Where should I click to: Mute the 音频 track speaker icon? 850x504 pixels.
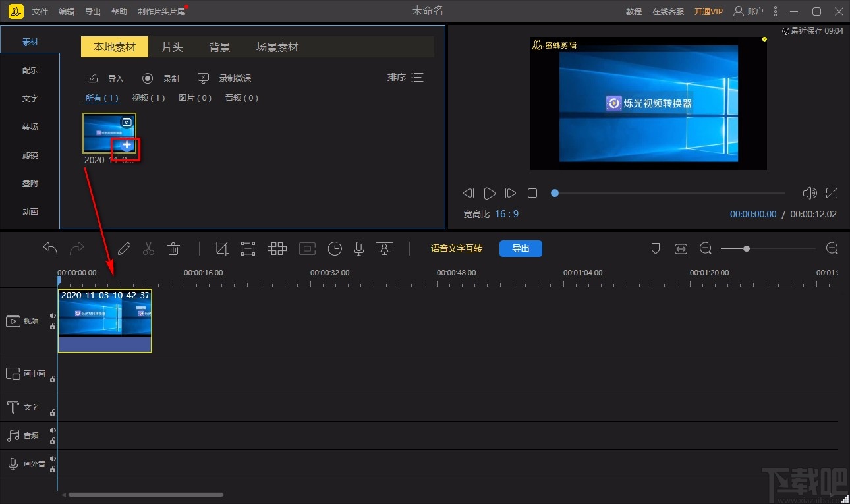click(53, 430)
